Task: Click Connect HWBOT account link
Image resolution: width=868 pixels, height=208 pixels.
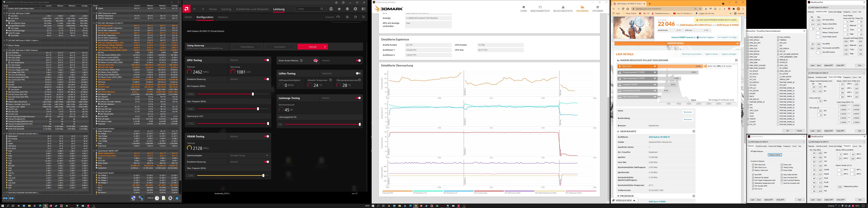Action: tap(682, 37)
